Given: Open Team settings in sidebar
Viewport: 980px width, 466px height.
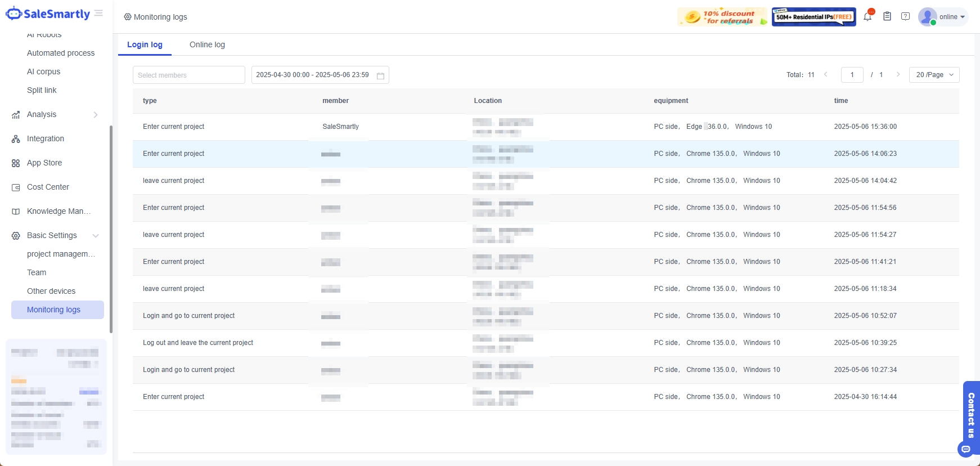Looking at the screenshot, I should (37, 273).
